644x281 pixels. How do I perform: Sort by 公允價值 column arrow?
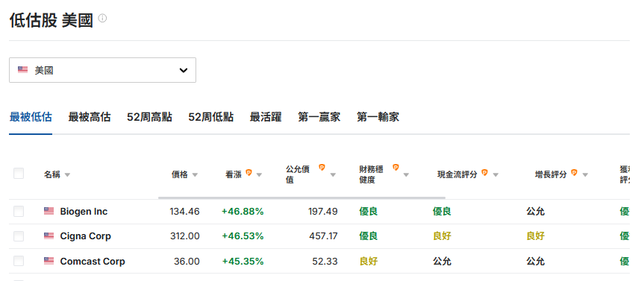click(x=333, y=175)
